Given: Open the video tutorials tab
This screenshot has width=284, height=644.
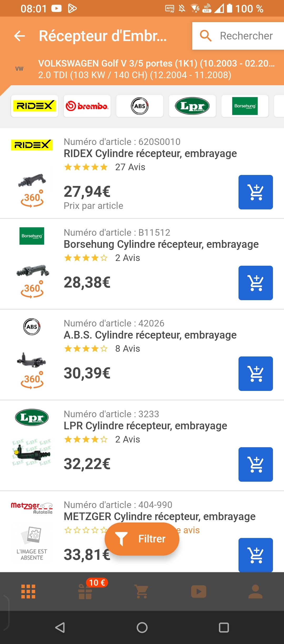Looking at the screenshot, I should coord(199,592).
